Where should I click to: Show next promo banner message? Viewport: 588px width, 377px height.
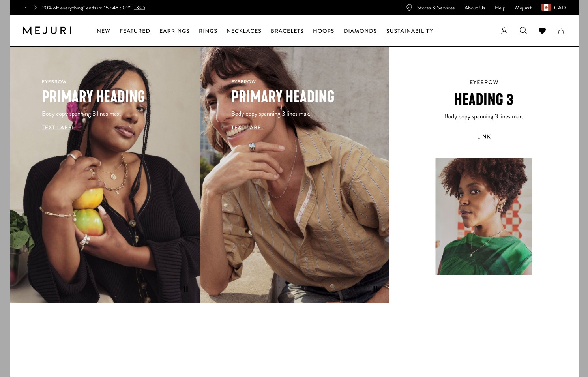tap(36, 8)
